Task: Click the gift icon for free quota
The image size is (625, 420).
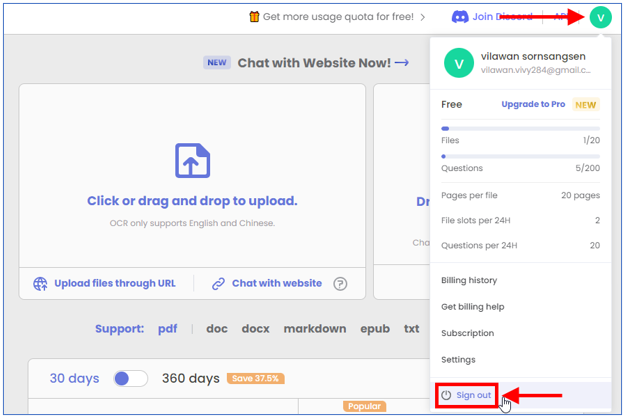Action: pyautogui.click(x=254, y=17)
